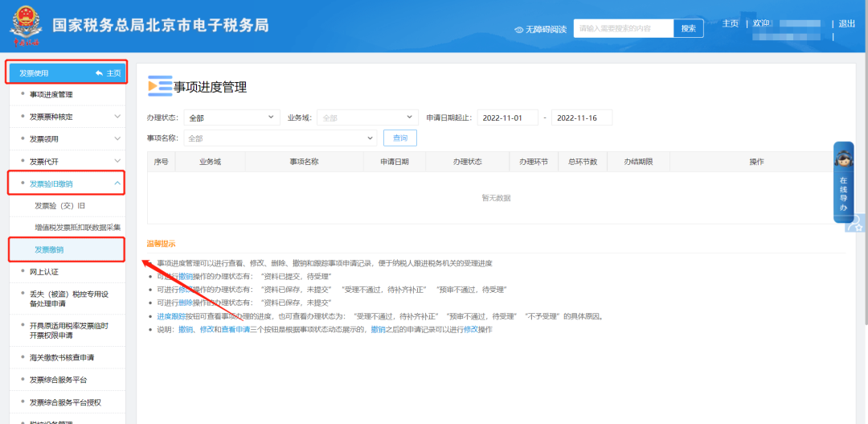The height and width of the screenshot is (424, 868).
Task: Click the 事项名称 table column header
Action: (305, 162)
